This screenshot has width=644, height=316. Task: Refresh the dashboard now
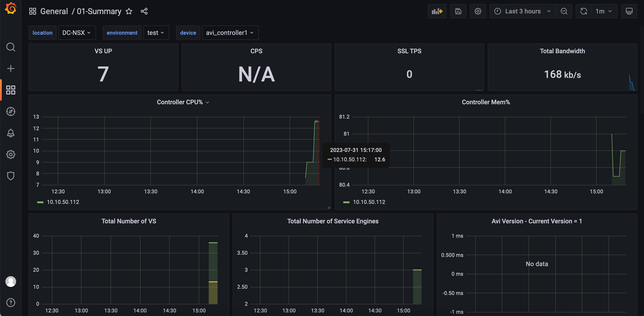(584, 11)
